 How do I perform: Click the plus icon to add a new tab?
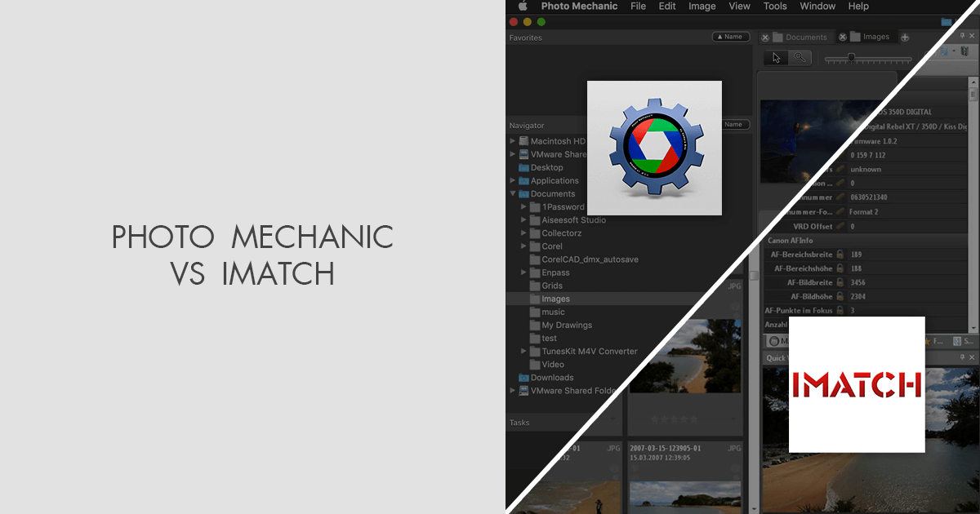[905, 37]
